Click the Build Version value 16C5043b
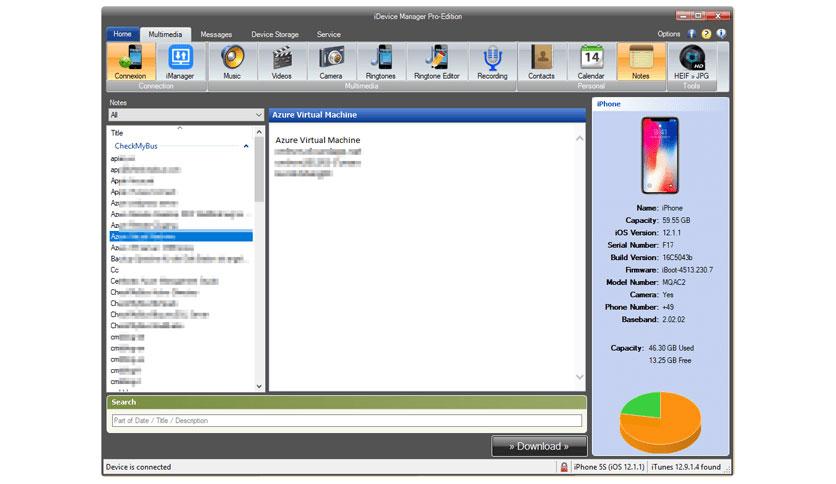This screenshot has height=484, width=836. 677,257
